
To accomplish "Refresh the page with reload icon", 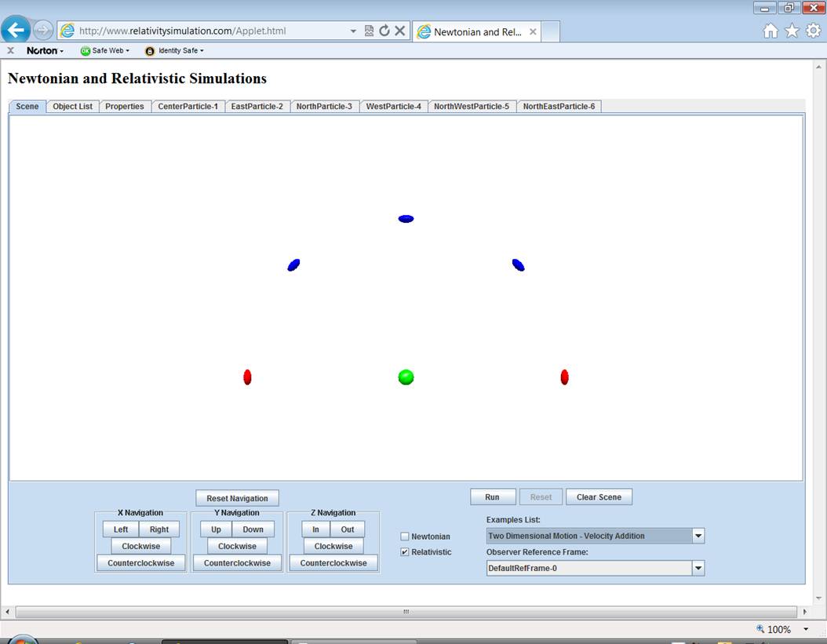I will click(x=384, y=31).
